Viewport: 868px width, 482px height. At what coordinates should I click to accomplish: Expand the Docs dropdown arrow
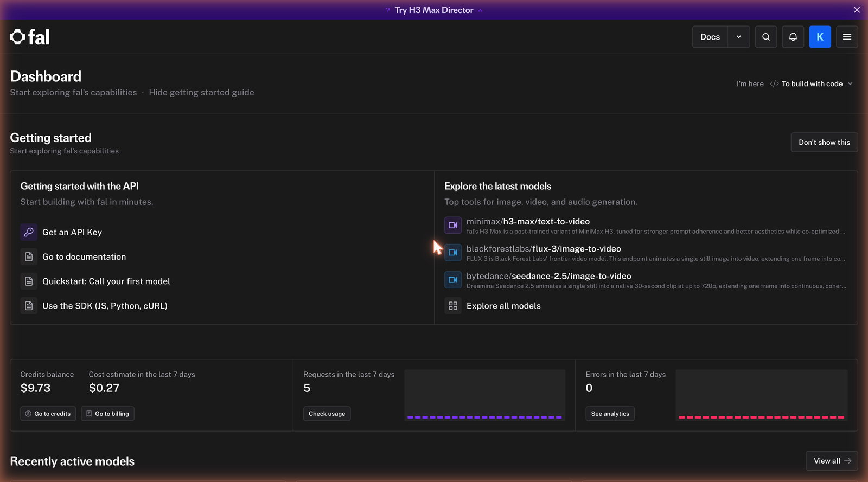click(x=739, y=37)
